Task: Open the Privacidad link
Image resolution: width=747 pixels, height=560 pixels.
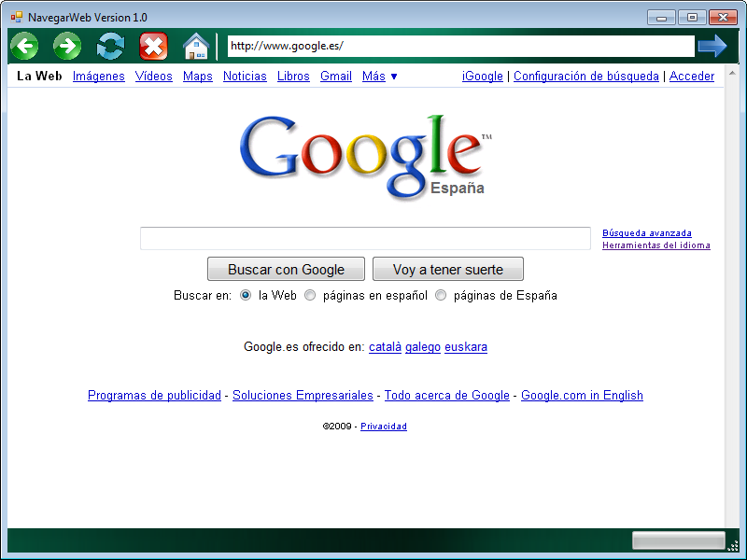Action: [x=384, y=427]
